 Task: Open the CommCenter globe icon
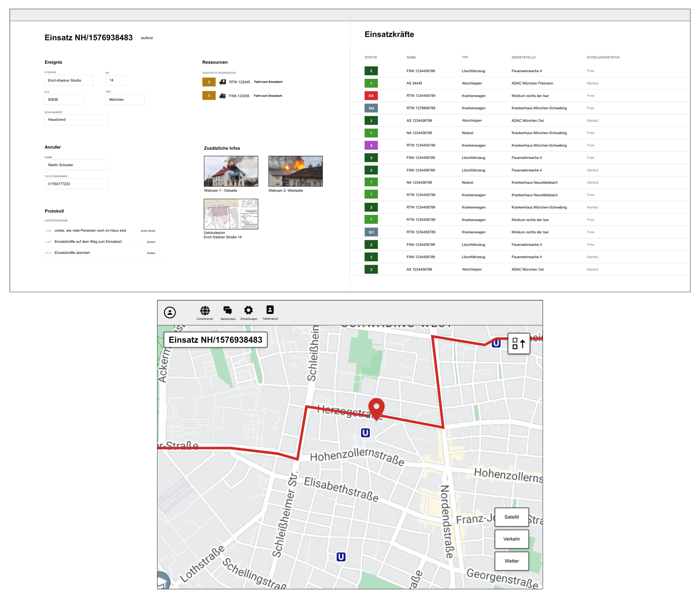(205, 310)
